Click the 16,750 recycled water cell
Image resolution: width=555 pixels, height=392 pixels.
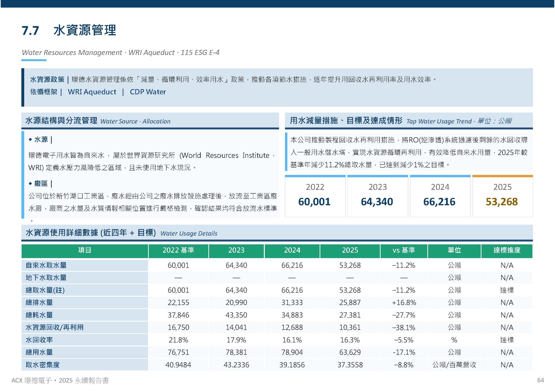coord(178,328)
